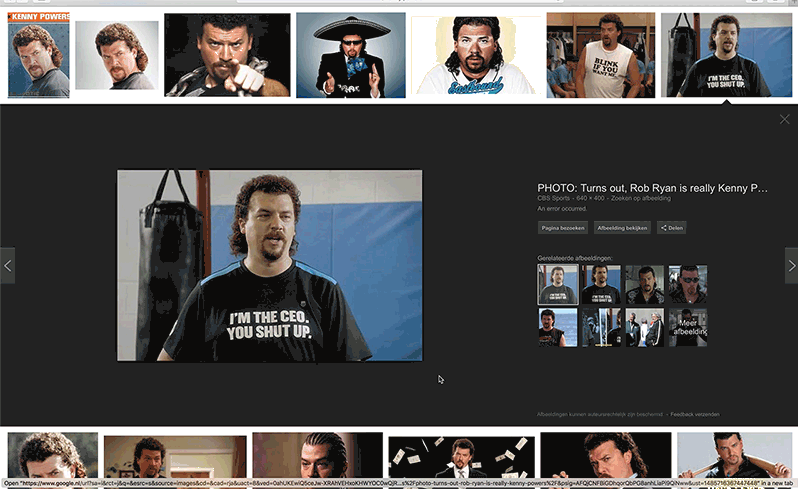Select bottom-row thumbnail with falling money

(x=461, y=456)
